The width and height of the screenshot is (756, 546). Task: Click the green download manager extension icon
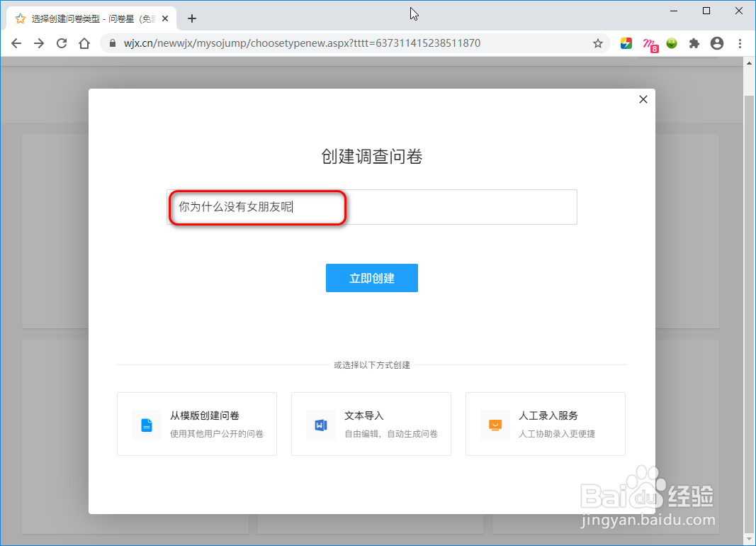pos(671,43)
